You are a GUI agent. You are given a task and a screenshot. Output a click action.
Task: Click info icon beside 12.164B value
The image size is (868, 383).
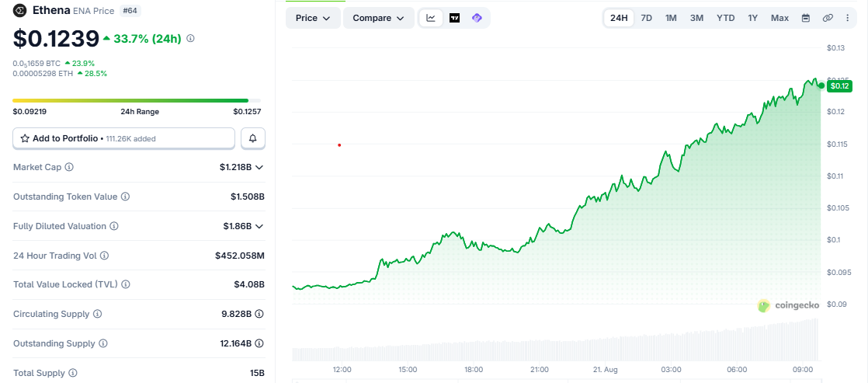[259, 343]
